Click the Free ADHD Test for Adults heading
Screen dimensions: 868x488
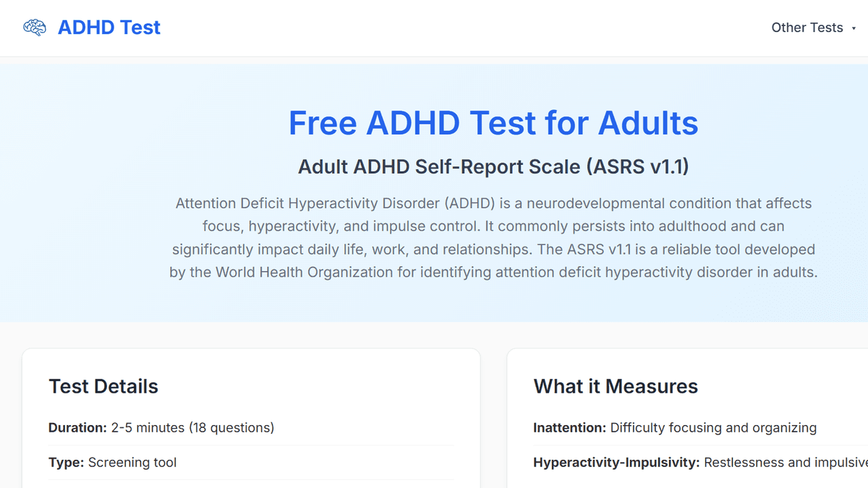tap(493, 123)
